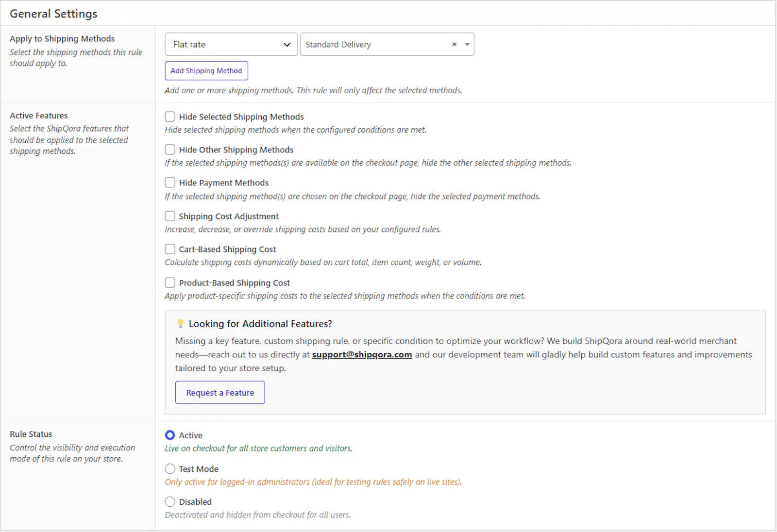Click the Active Features label
777x532 pixels.
point(39,116)
